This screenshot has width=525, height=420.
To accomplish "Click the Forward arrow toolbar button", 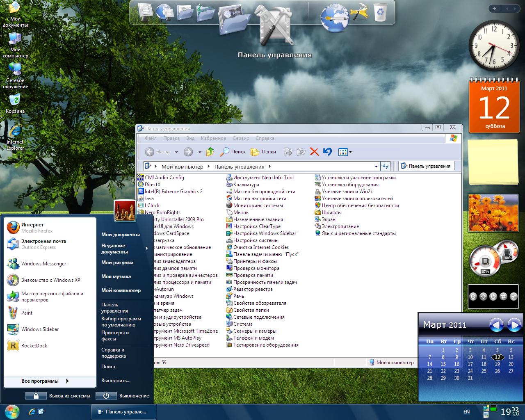I will click(188, 152).
